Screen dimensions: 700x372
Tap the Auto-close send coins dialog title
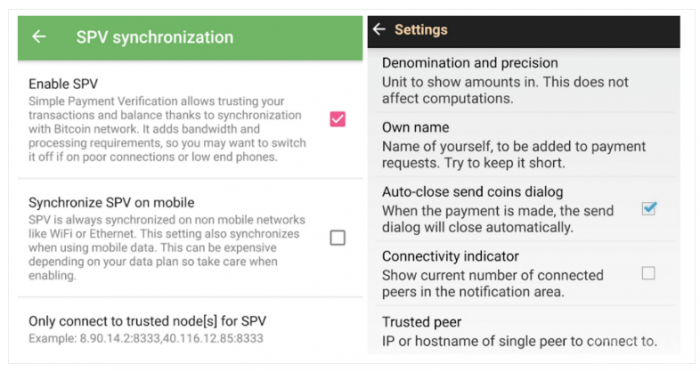pos(472,192)
